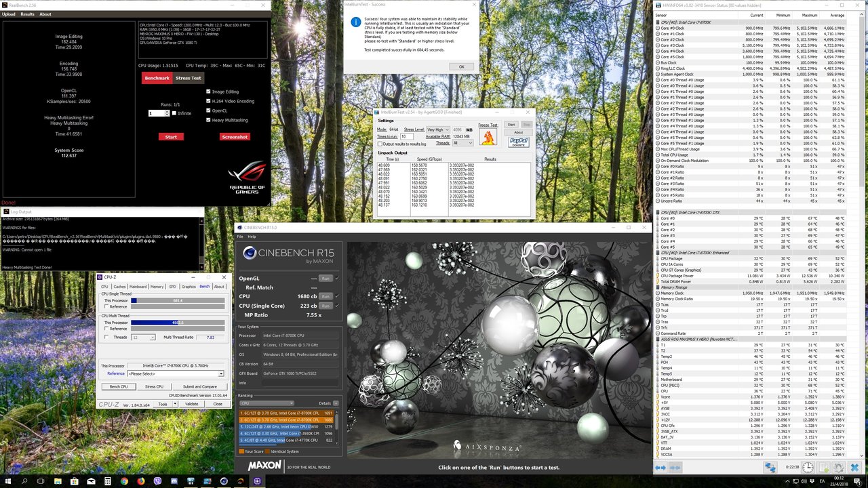Click RealBench Screenshot button
Screen dimensions: 868x488
point(235,137)
